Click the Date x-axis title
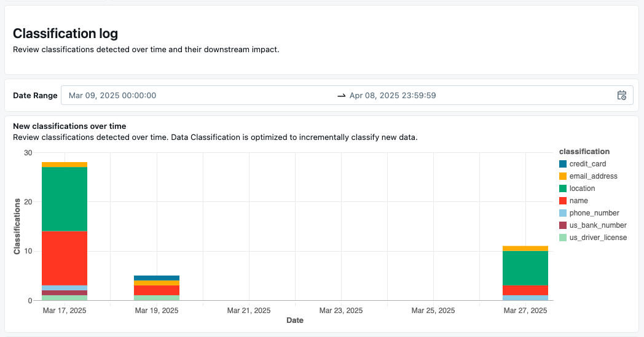The height and width of the screenshot is (337, 644). point(295,320)
